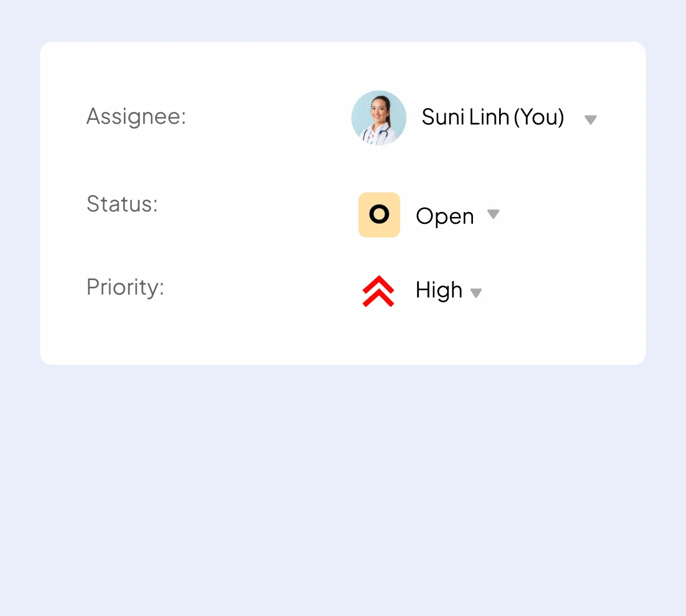The width and height of the screenshot is (686, 616).
Task: Change status by clicking its disclosure triangle
Action: pos(494,215)
